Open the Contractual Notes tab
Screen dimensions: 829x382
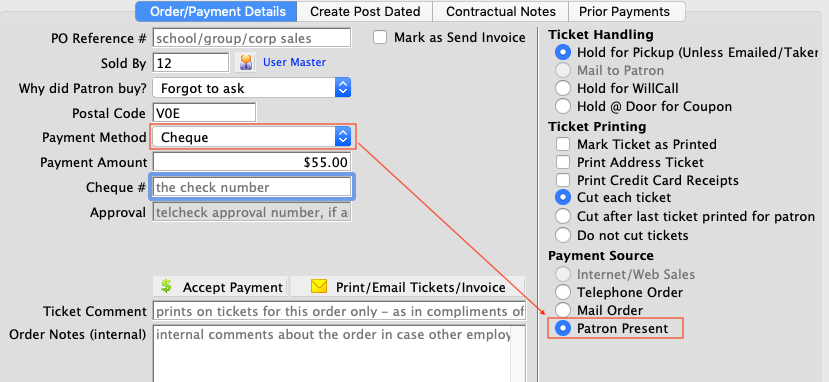click(x=501, y=11)
